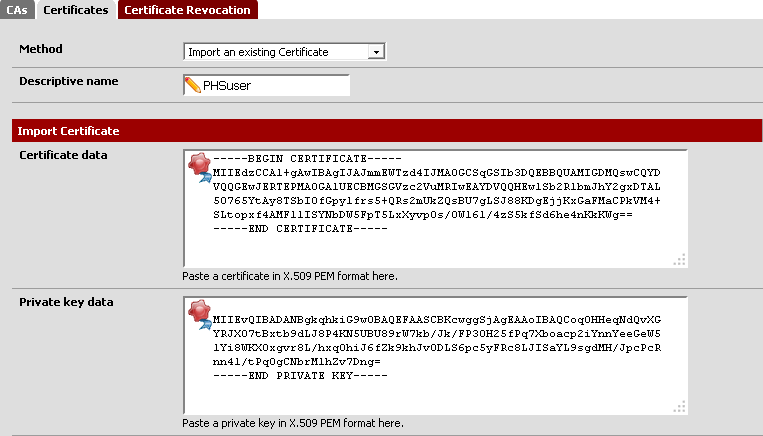
Task: Click the Descriptive name field containing PHSuser
Action: (275, 86)
